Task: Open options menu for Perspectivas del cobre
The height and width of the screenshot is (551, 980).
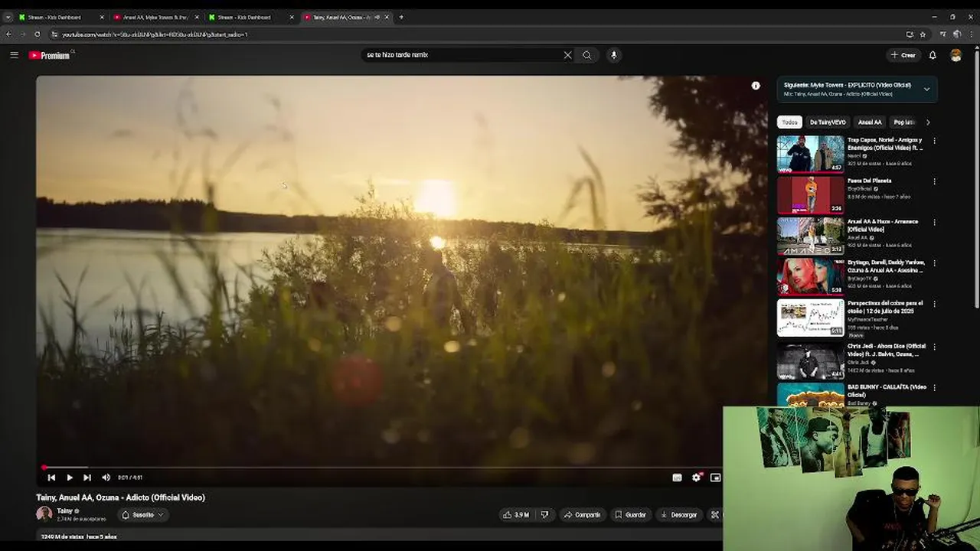Action: point(934,304)
